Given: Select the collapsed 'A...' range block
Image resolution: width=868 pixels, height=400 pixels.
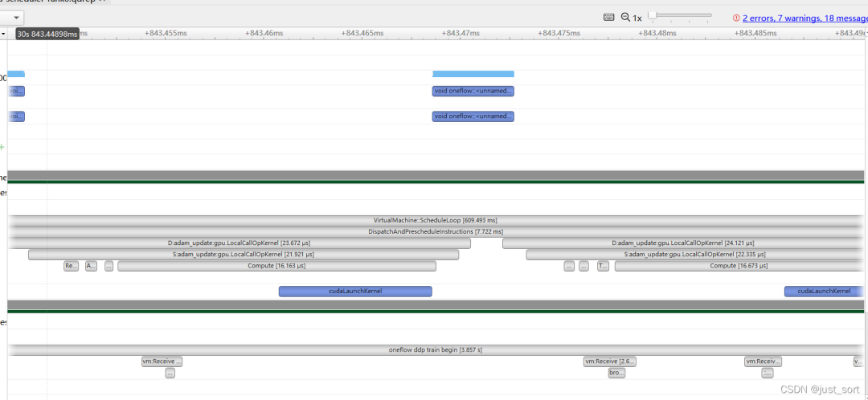Looking at the screenshot, I should (x=92, y=266).
